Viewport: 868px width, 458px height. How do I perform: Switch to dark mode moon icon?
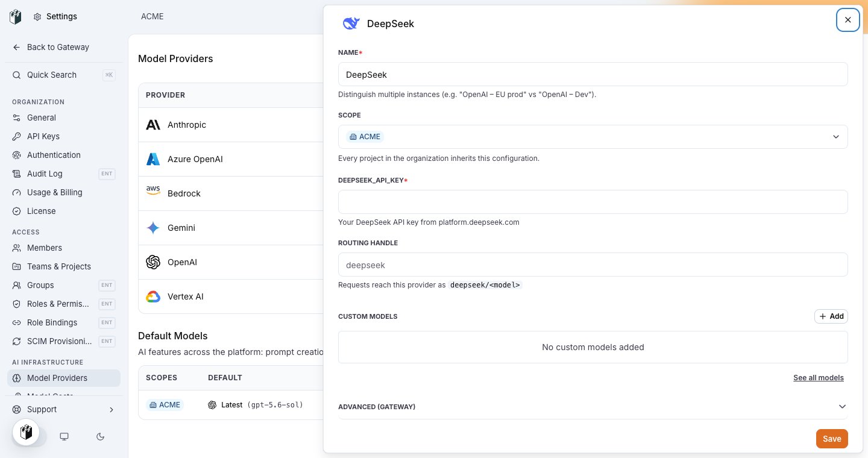pos(101,436)
